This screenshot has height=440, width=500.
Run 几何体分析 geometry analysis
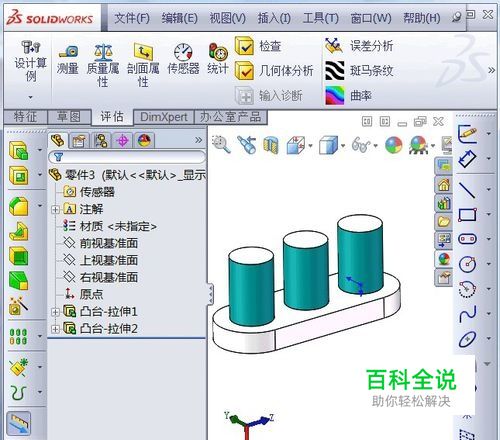274,71
